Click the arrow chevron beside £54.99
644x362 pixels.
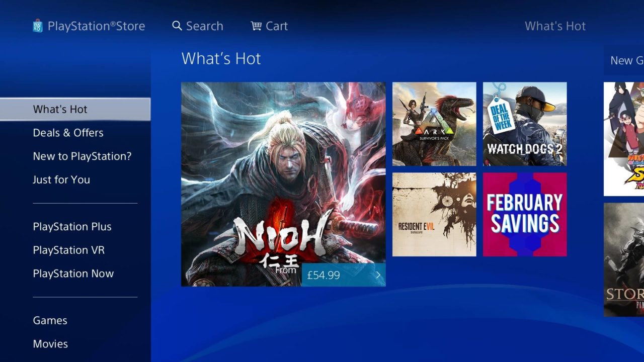[378, 275]
